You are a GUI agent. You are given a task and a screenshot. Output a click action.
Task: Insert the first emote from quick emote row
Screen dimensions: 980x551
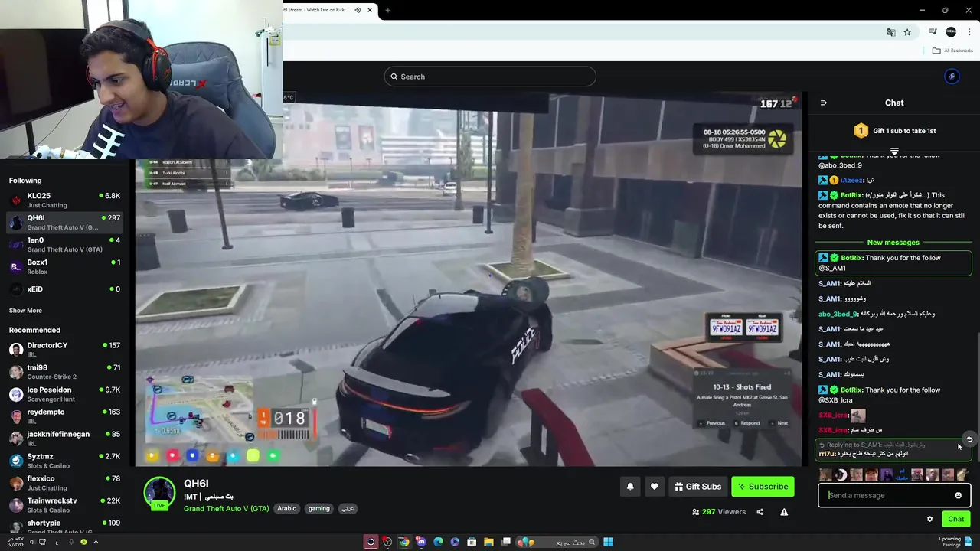(x=826, y=474)
